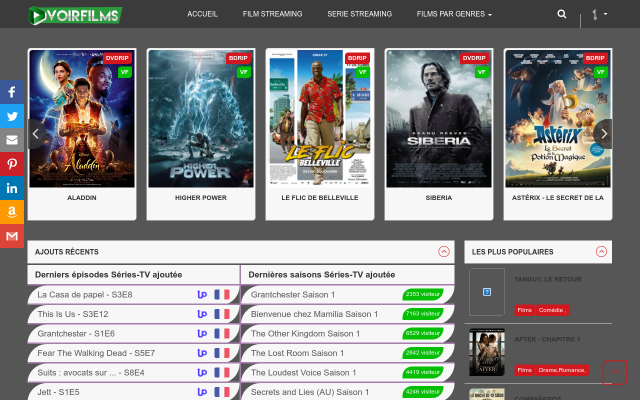Screen dimensions: 640x400
Task: Open Astérix Le Secret poster
Action: [x=558, y=119]
